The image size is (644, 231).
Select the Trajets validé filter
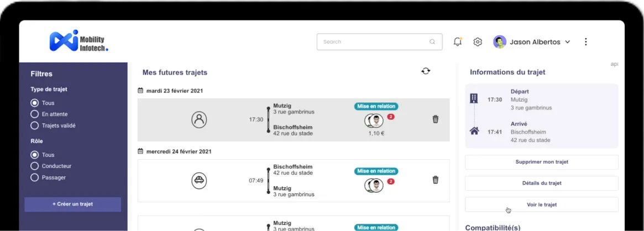34,125
